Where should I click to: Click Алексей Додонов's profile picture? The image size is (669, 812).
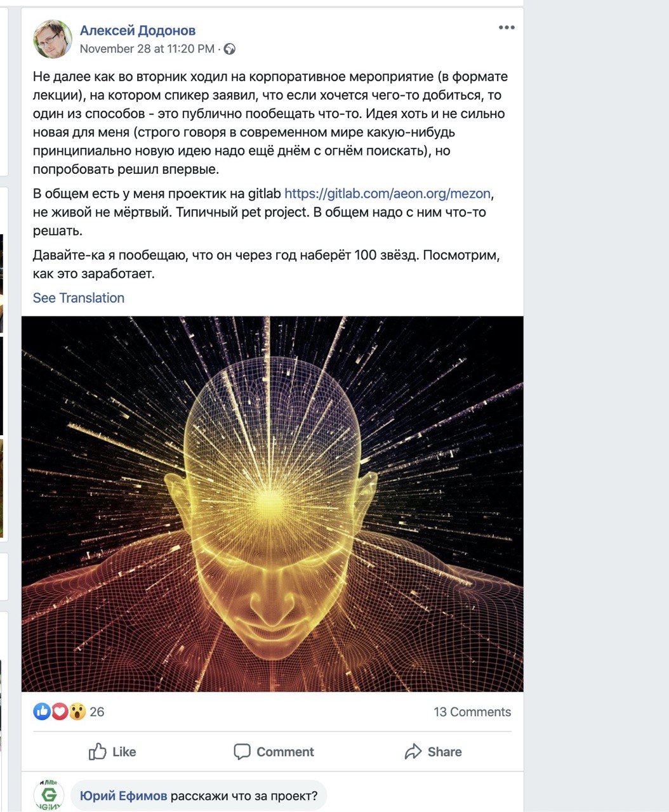tap(53, 39)
